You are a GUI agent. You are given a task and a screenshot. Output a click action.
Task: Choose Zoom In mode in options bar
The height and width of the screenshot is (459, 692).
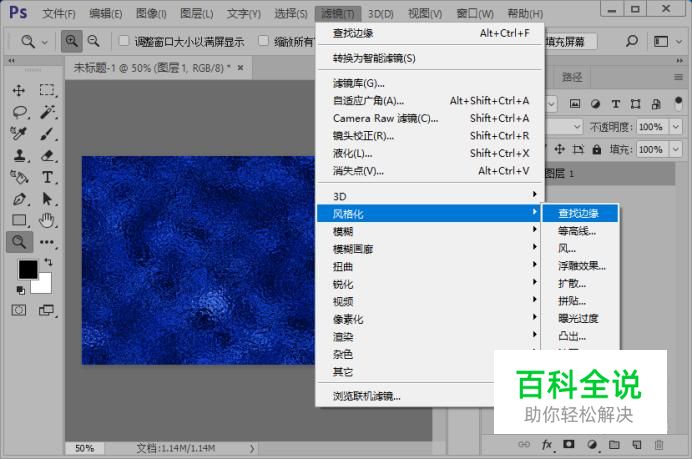click(71, 41)
